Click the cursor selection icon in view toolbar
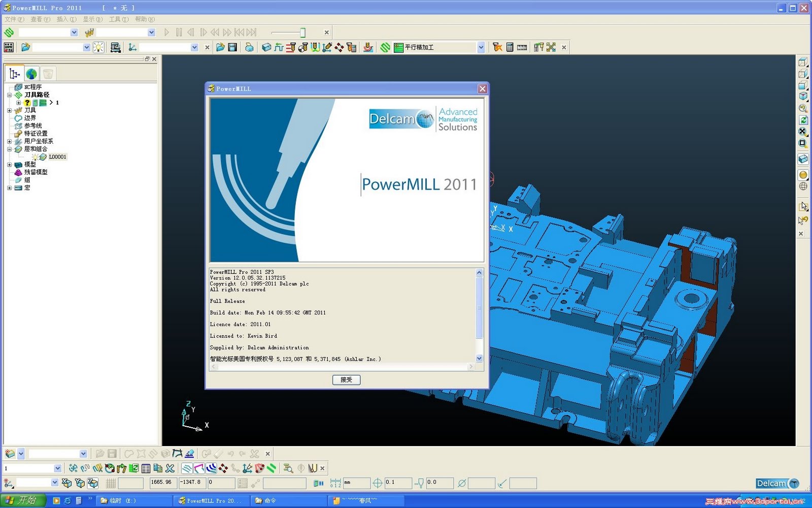Viewport: 812px width, 508px height. [x=803, y=206]
